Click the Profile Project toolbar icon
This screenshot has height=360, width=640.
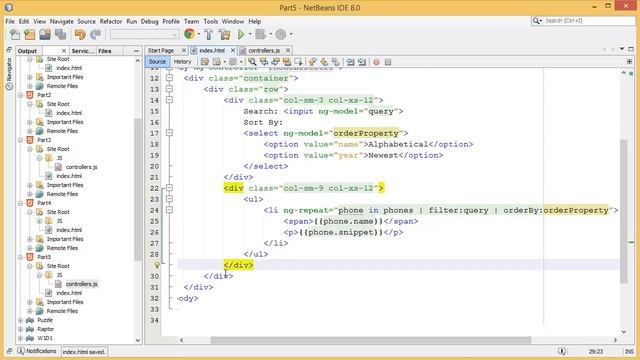[280, 35]
